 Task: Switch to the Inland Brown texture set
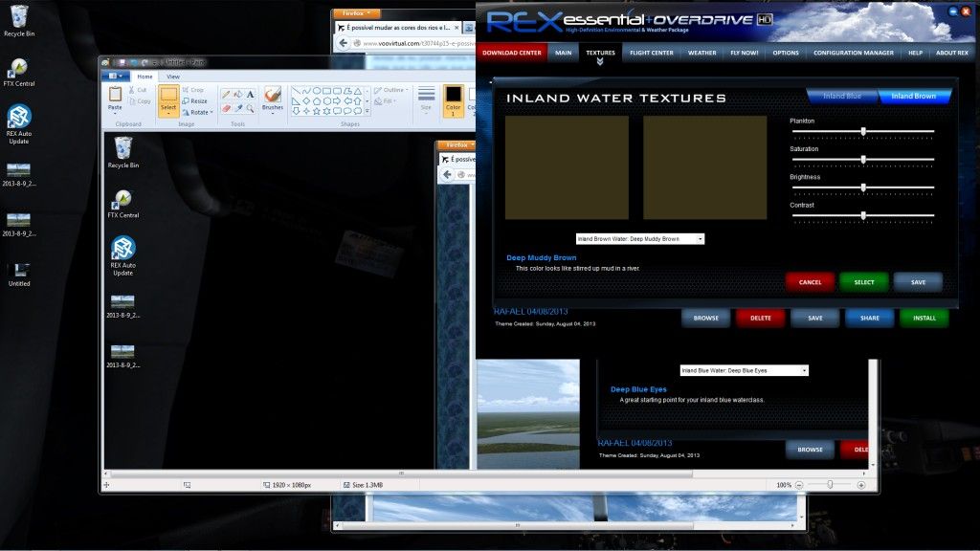[914, 97]
